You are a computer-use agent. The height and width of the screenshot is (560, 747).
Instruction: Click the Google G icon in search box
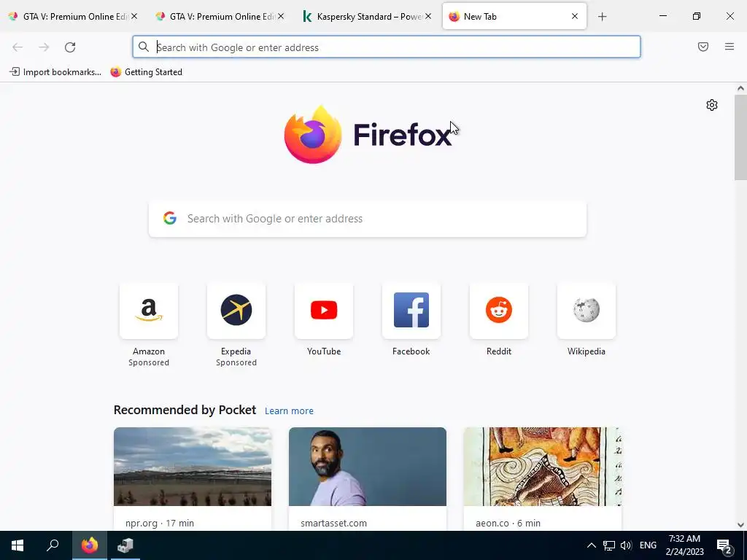(170, 219)
